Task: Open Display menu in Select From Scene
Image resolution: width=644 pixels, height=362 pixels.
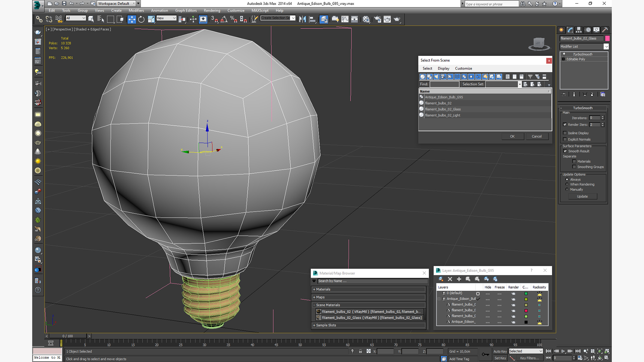Action: tap(443, 68)
